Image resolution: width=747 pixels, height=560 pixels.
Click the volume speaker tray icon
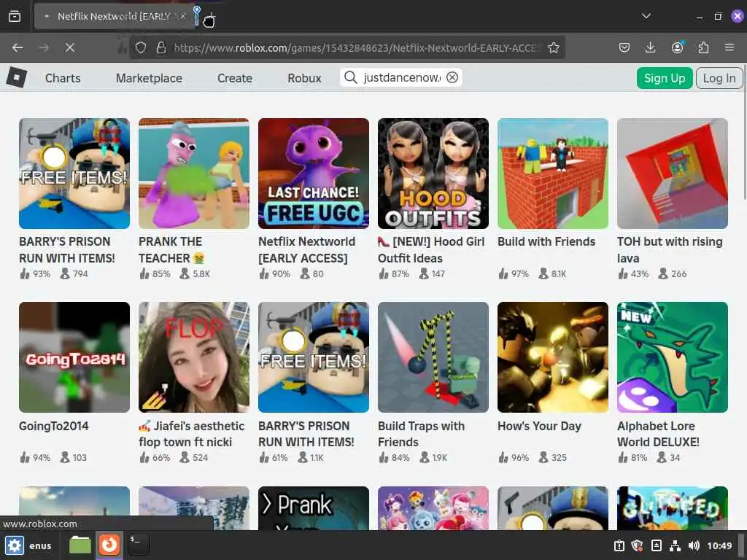click(x=694, y=545)
